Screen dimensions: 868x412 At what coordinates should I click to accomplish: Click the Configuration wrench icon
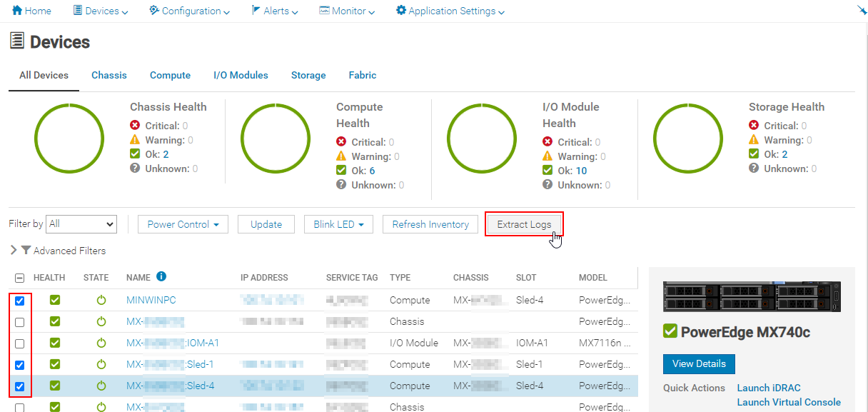[153, 11]
